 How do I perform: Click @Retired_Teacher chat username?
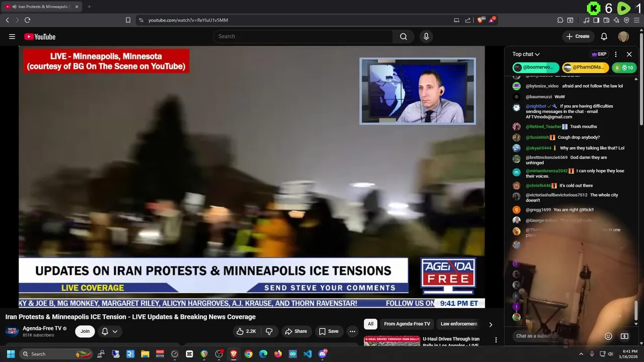(543, 127)
